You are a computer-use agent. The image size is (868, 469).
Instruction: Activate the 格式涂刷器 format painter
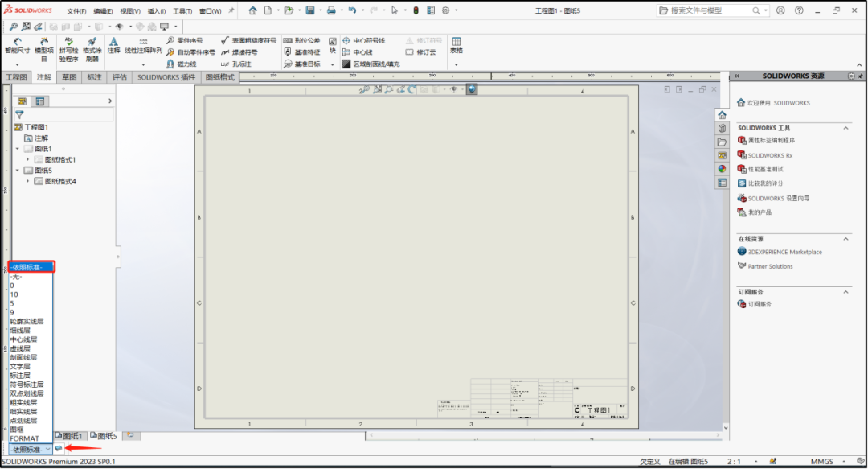[x=92, y=46]
